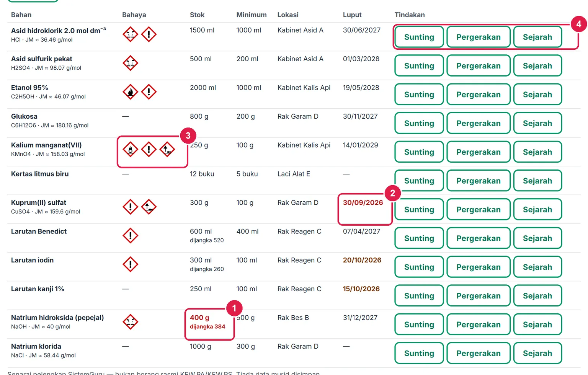588x375 pixels.
Task: Edit Asid hidroklorik with its Sunting button
Action: [x=419, y=37]
